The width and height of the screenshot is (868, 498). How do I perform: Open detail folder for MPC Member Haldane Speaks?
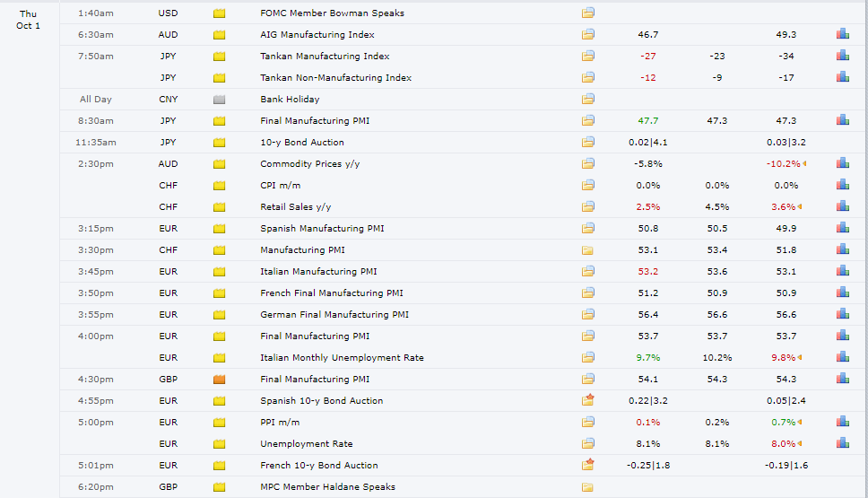(x=587, y=487)
